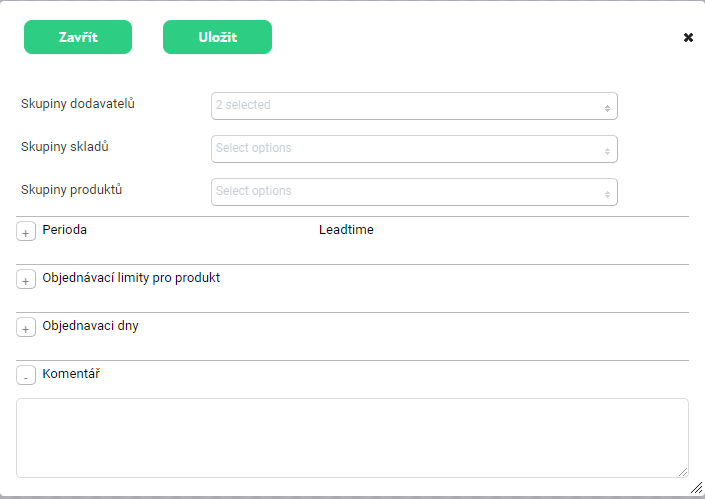Select the Leadtime column label
This screenshot has width=705, height=499.
346,230
